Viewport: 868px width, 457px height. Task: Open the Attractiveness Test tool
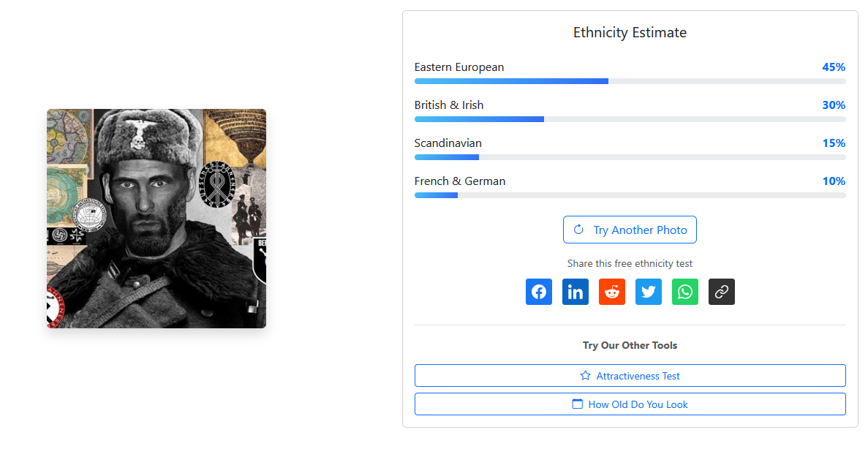click(638, 376)
